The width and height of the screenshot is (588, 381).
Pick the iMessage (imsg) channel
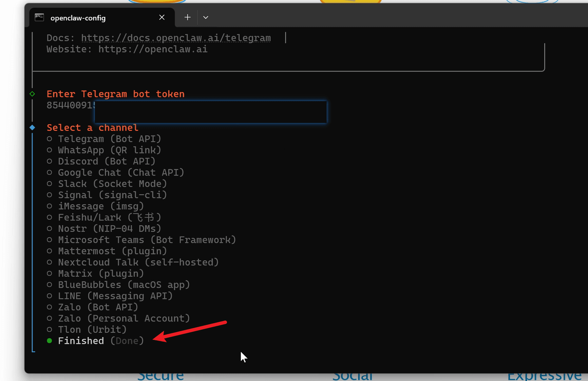pyautogui.click(x=101, y=206)
